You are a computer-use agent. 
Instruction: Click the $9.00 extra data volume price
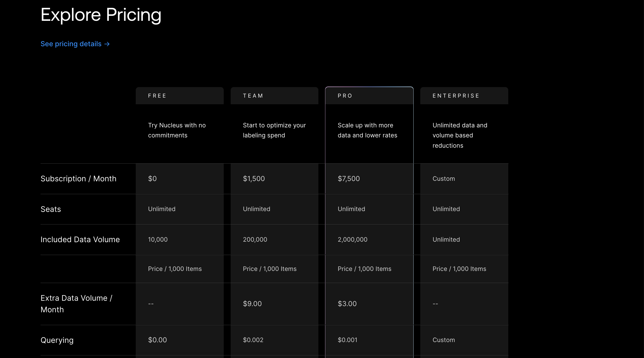coord(252,304)
